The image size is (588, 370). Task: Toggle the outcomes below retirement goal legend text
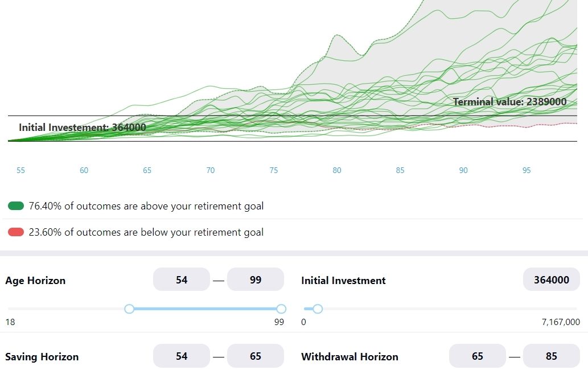[x=146, y=232]
